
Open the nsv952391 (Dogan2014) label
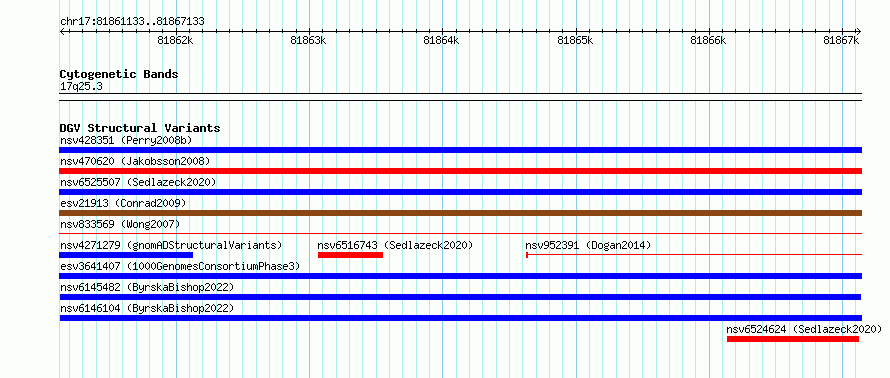tap(588, 245)
